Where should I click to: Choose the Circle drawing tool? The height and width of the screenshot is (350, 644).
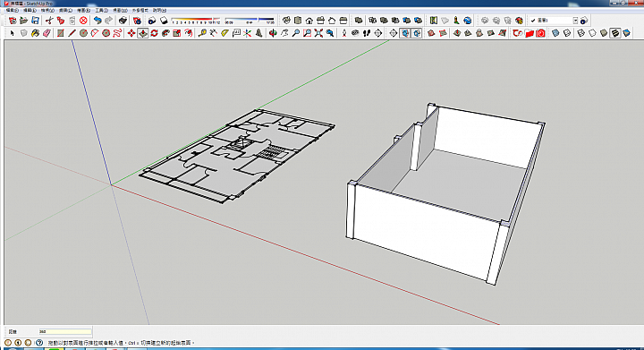click(x=83, y=33)
